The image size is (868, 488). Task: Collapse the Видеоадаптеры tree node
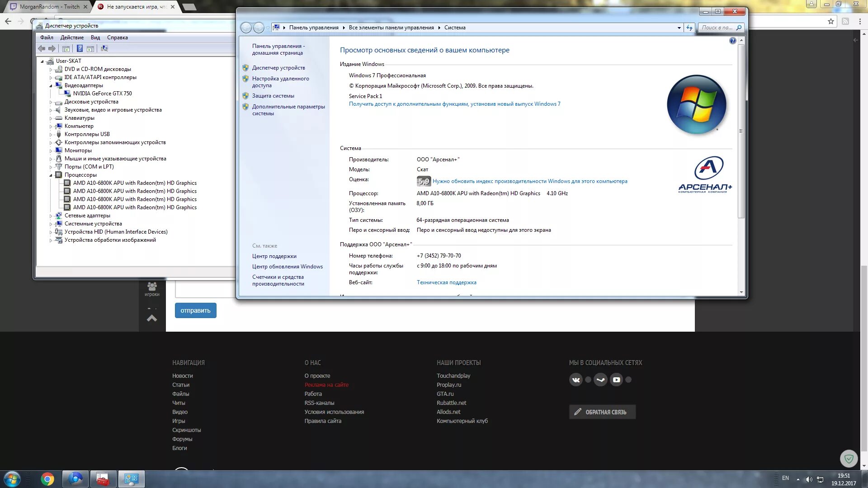pyautogui.click(x=51, y=85)
